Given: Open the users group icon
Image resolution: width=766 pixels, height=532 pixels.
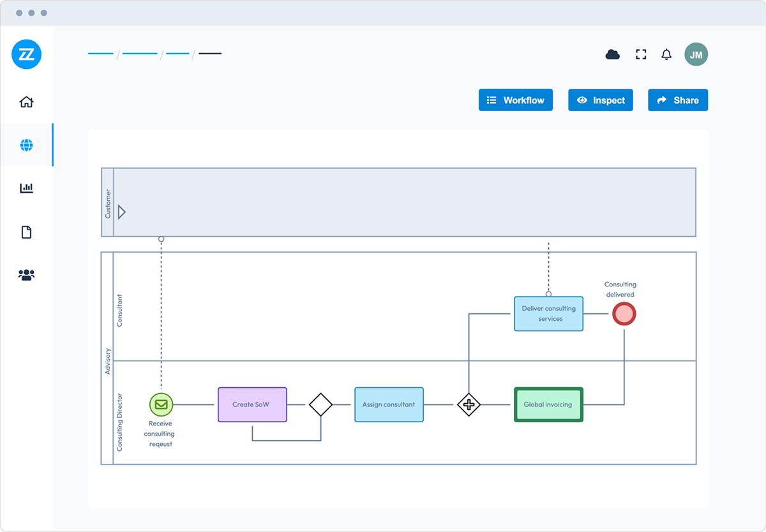Looking at the screenshot, I should (26, 275).
